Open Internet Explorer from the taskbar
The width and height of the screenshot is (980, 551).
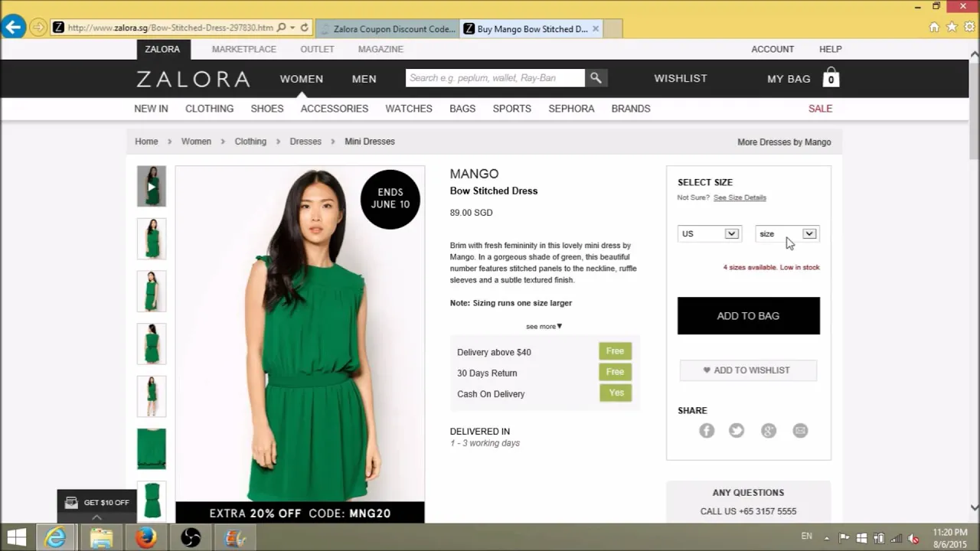click(x=55, y=538)
